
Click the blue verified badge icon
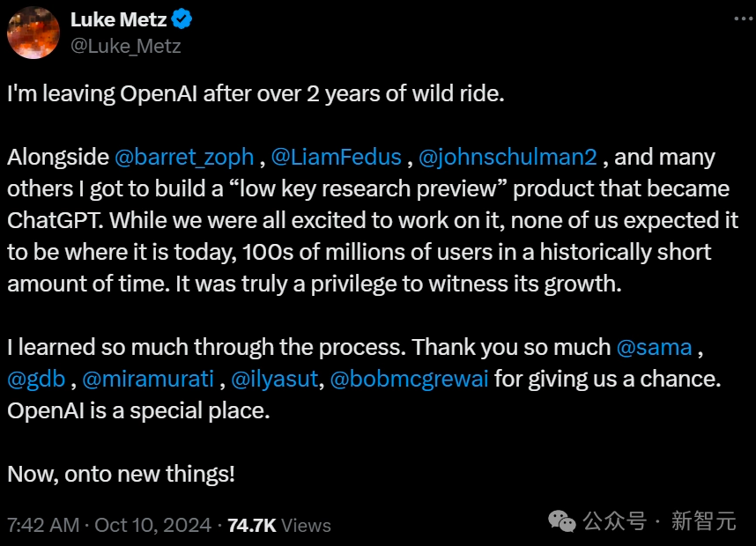(182, 19)
